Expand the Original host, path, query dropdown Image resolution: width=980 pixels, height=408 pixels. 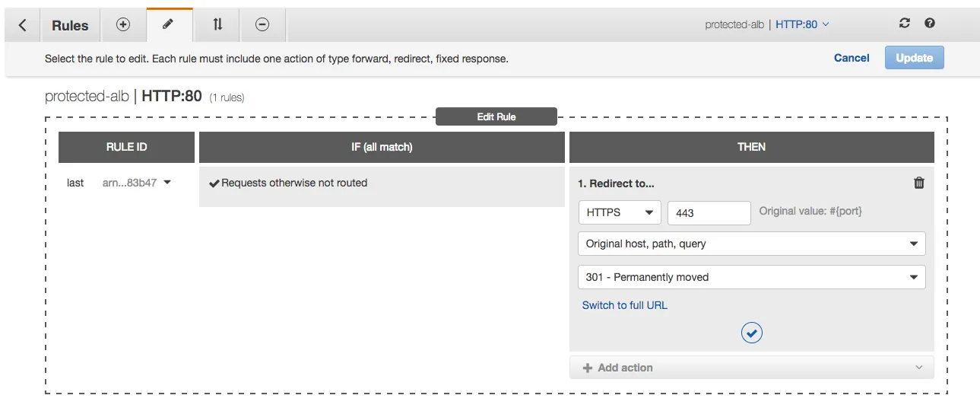(751, 244)
